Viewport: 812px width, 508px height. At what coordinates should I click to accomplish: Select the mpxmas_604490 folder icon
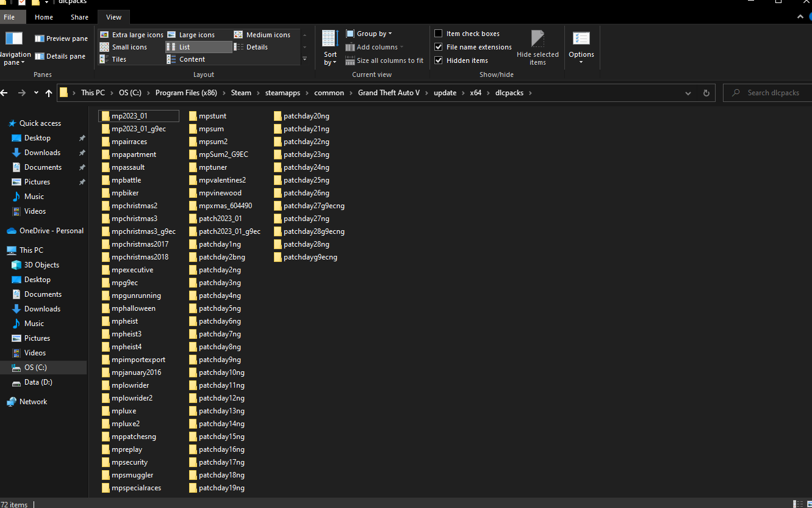pyautogui.click(x=193, y=206)
